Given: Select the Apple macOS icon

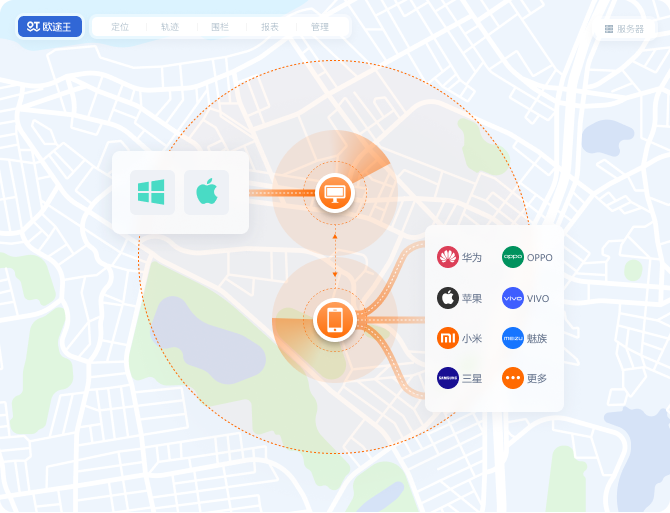Looking at the screenshot, I should coord(206,192).
